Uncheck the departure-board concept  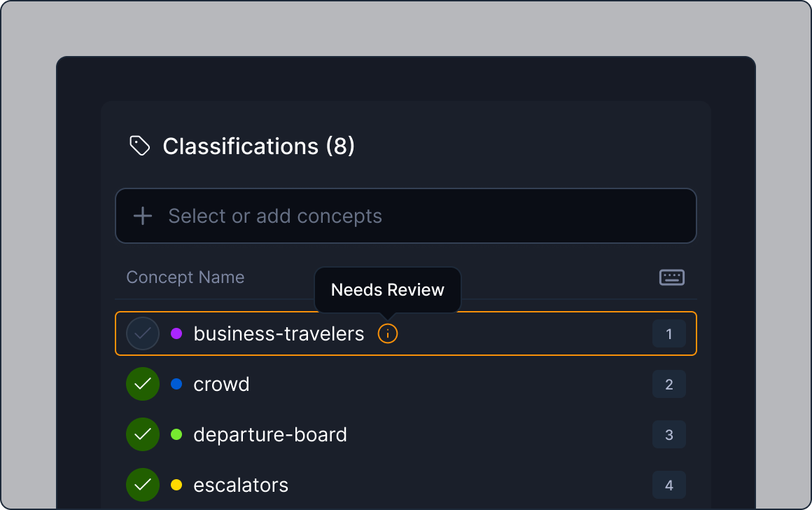[x=143, y=434]
